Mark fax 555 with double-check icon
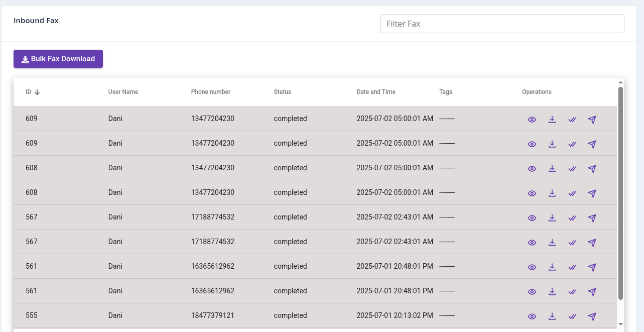 tap(572, 316)
